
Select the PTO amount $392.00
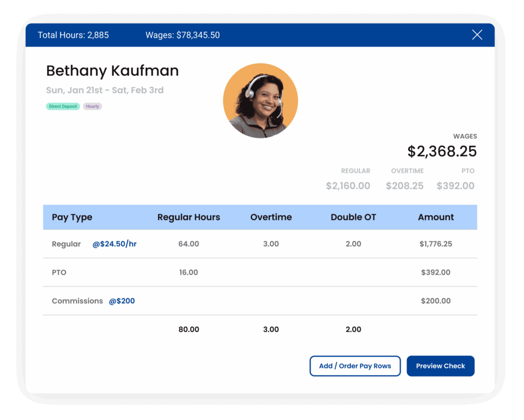tap(436, 272)
